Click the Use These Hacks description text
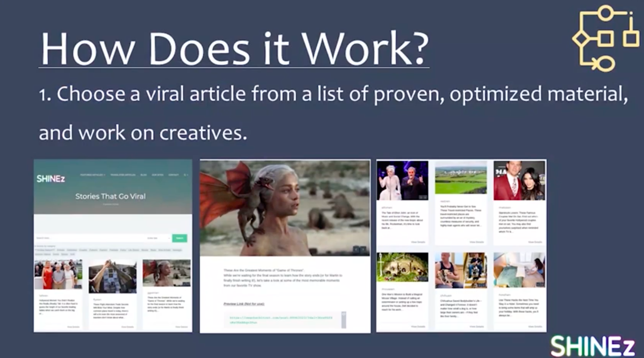The width and height of the screenshot is (644, 358). click(519, 307)
